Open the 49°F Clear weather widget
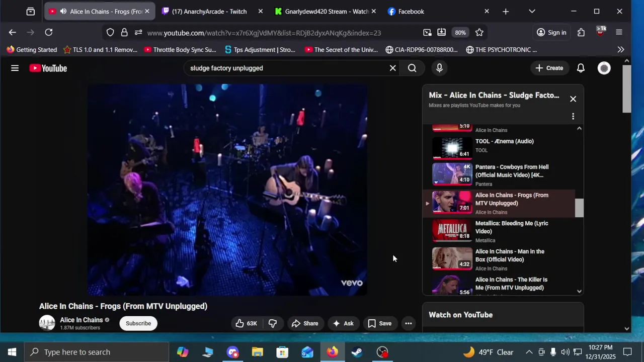This screenshot has height=362, width=644. [x=489, y=352]
